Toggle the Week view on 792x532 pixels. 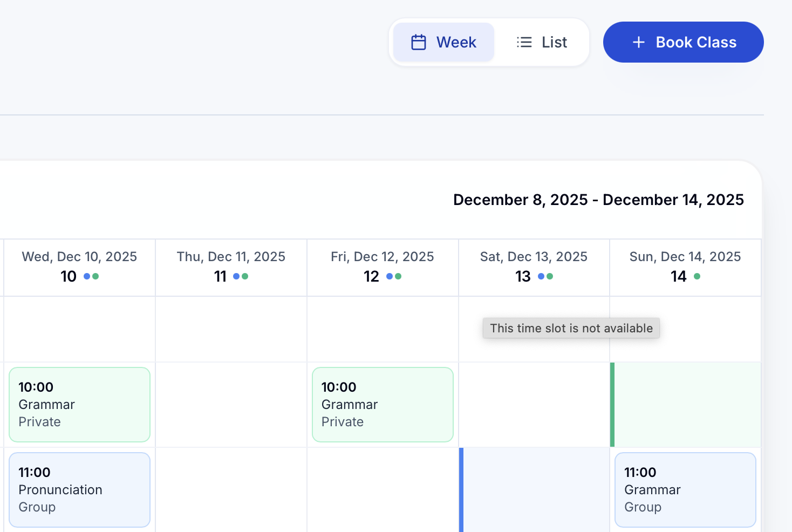coord(443,42)
